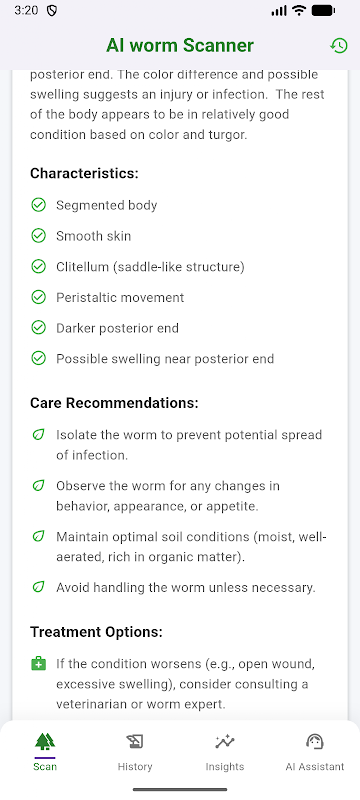Tap the Treatment Options heading
Image resolution: width=360 pixels, height=800 pixels.
96,632
